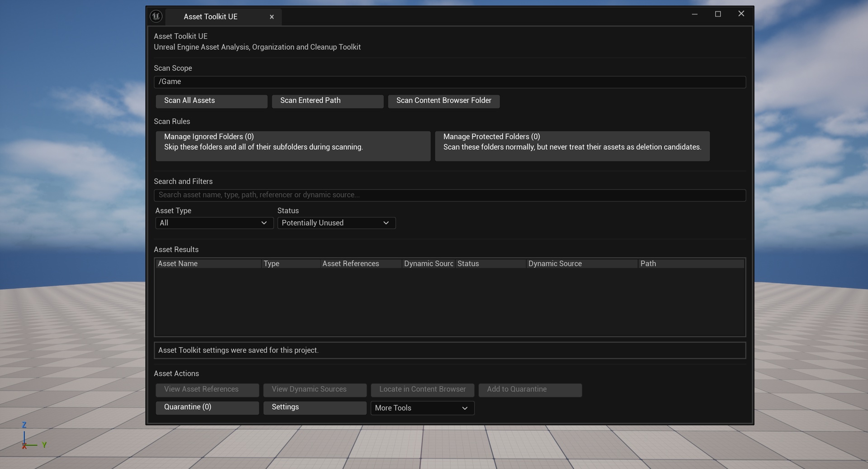Click the Type column header
Screen dimensions: 868x469
pyautogui.click(x=291, y=263)
